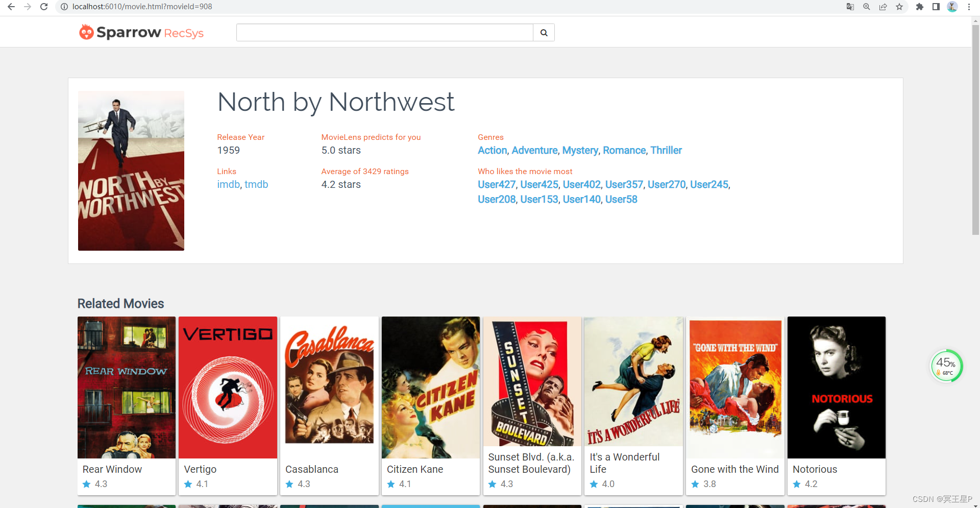Open User208 profile link
The width and height of the screenshot is (980, 508).
(497, 199)
